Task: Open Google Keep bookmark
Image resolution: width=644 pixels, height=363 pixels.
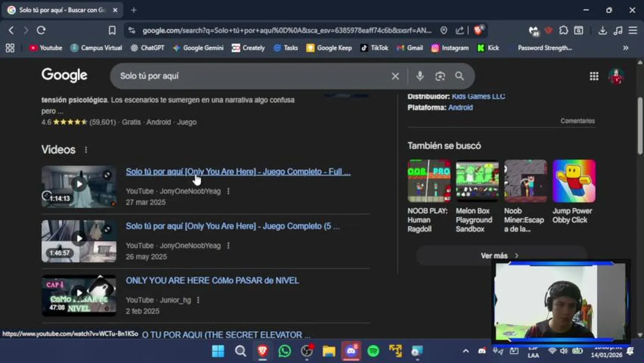Action: [x=329, y=48]
